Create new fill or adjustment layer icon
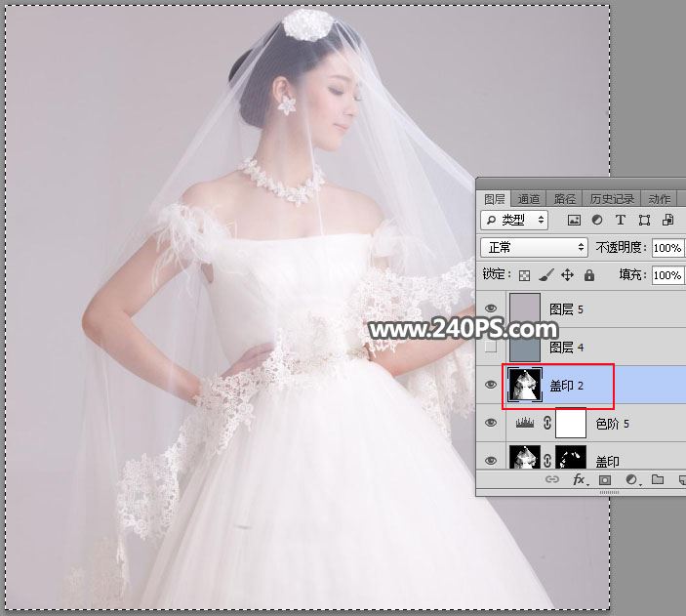Image resolution: width=686 pixels, height=616 pixels. coord(631,480)
